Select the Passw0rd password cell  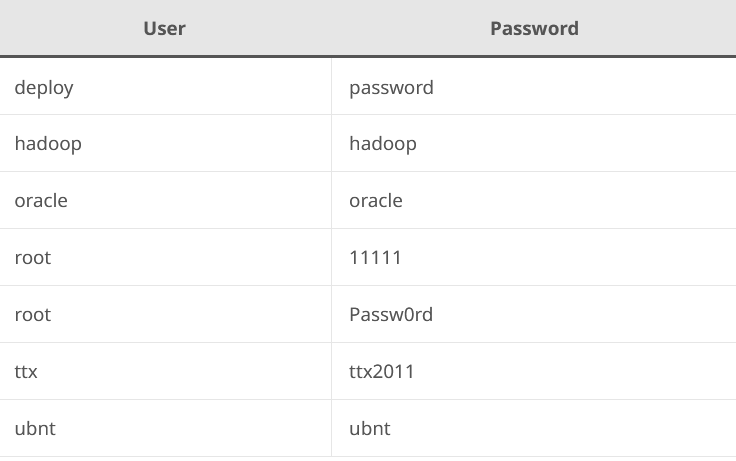[533, 314]
